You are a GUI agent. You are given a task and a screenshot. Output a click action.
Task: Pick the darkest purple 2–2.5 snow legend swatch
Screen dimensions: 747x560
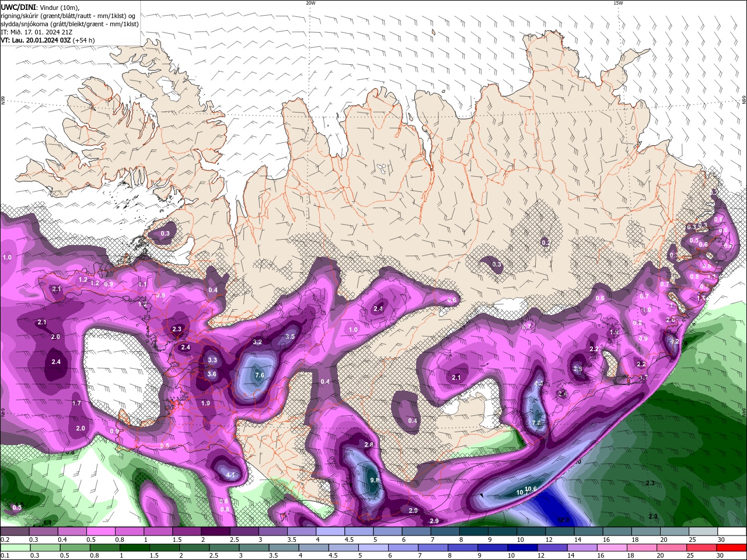click(x=215, y=531)
